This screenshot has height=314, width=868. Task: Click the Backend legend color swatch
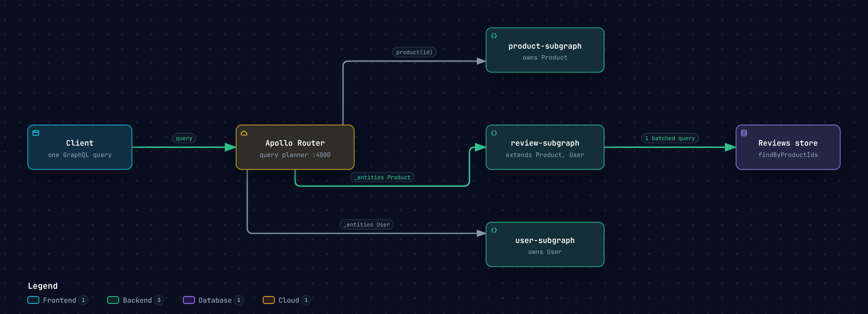coord(113,300)
